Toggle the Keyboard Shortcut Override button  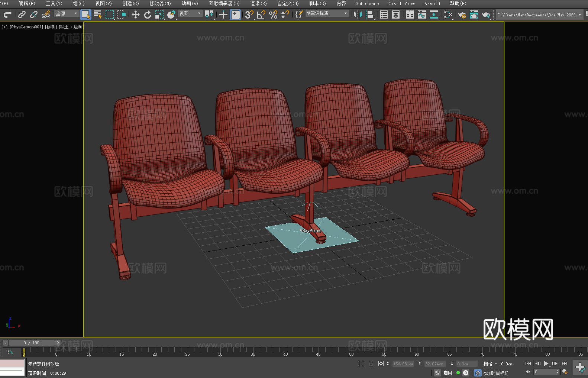[235, 14]
